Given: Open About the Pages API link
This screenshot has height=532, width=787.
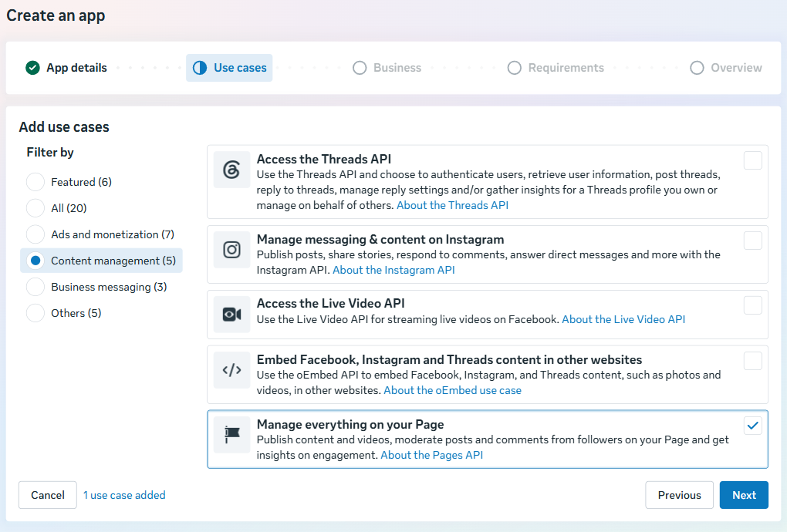Looking at the screenshot, I should click(x=431, y=455).
